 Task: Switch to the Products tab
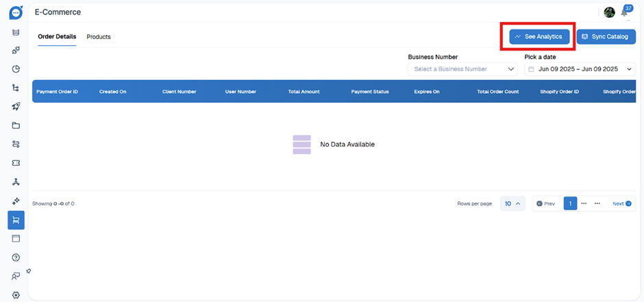(x=99, y=37)
